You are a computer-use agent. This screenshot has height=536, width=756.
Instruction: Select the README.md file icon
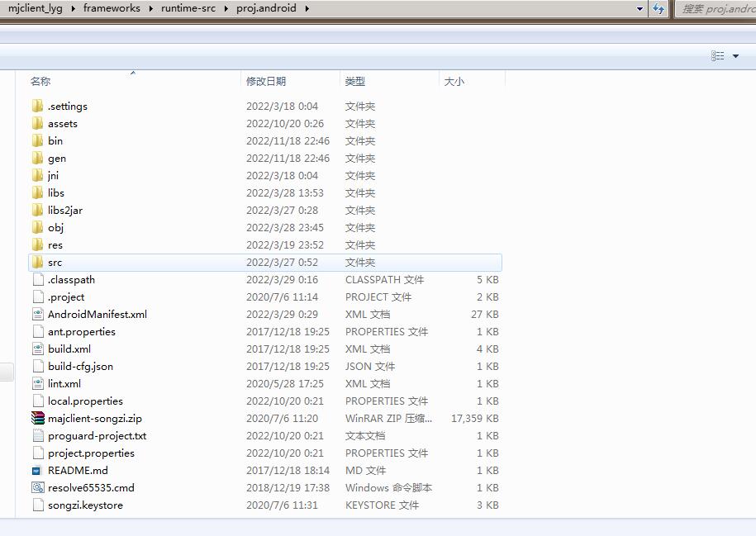pyautogui.click(x=36, y=471)
